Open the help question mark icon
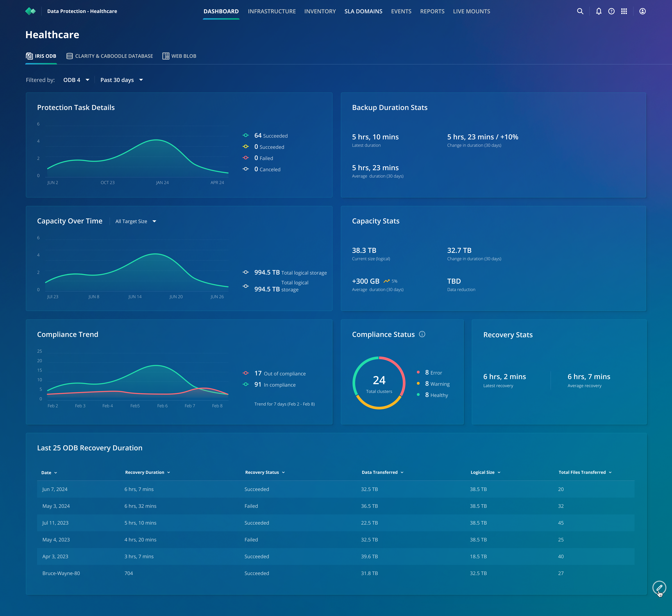Screen dimensions: 672x616 click(x=611, y=11)
